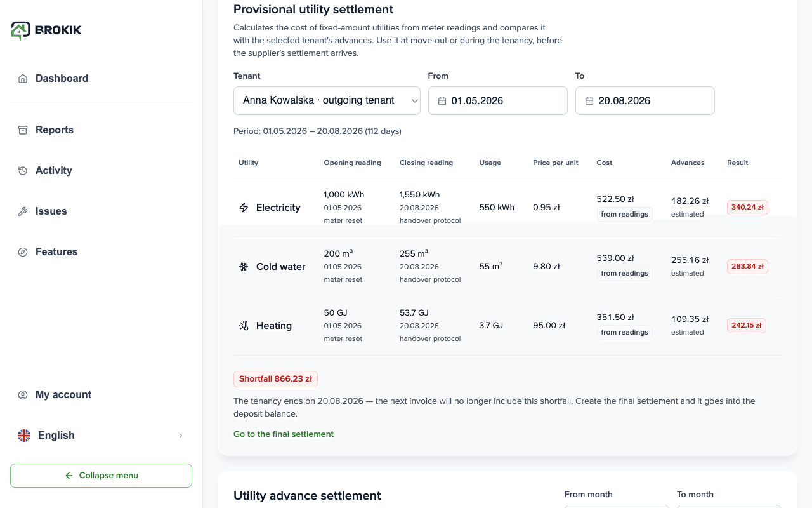Click the My account user icon
This screenshot has width=812, height=508.
[23, 395]
